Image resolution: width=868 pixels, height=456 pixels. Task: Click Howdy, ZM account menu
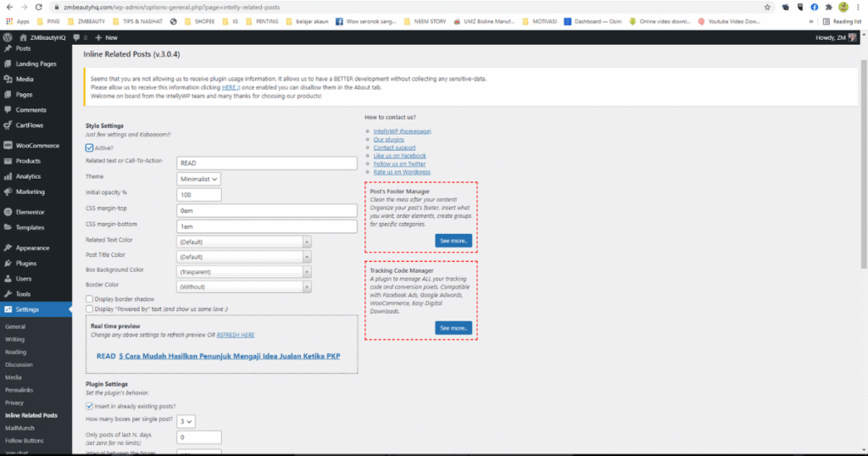coord(836,37)
